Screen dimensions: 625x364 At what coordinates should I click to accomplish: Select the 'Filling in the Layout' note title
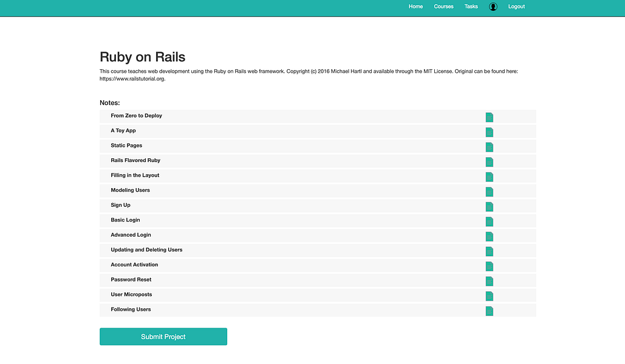(135, 175)
